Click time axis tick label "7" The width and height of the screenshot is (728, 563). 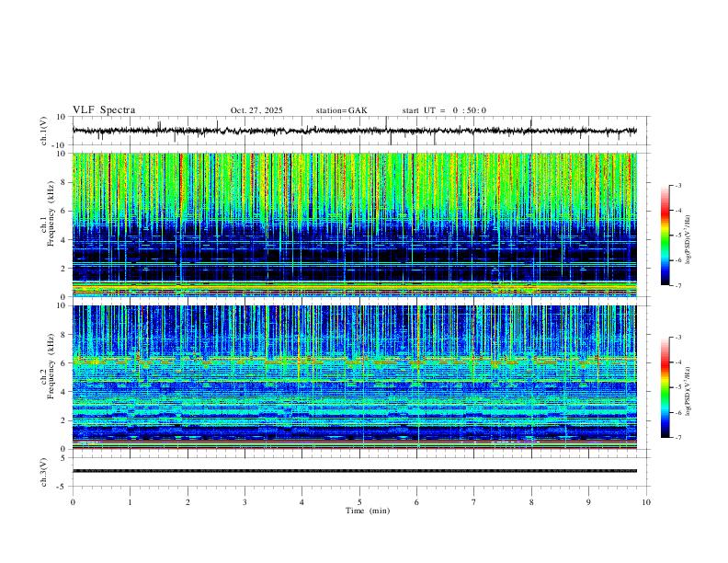point(474,502)
